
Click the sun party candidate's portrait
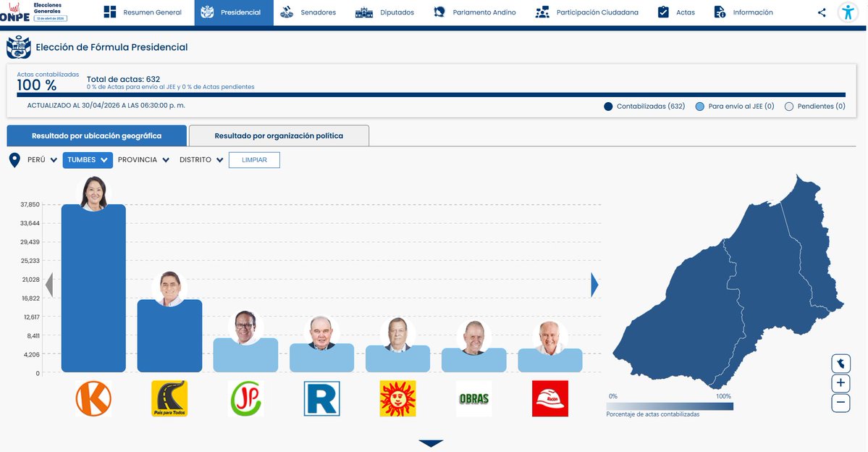point(397,335)
